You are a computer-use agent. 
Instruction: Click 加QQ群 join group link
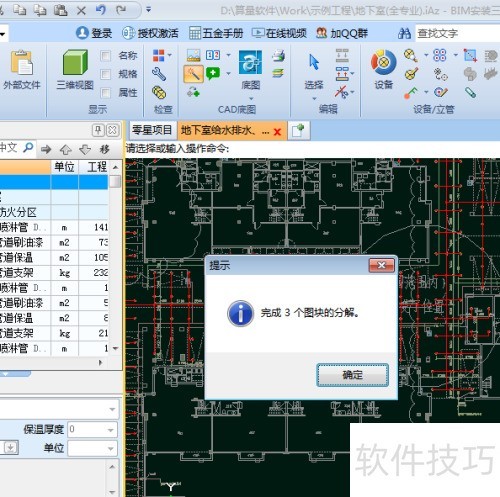(342, 33)
